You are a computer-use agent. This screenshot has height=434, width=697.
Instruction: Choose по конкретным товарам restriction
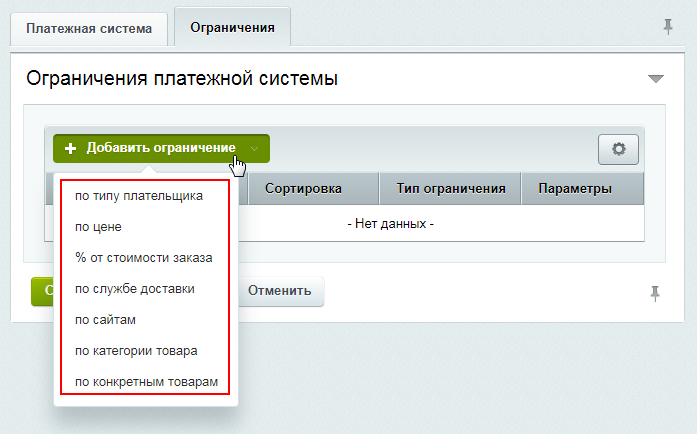pos(146,382)
